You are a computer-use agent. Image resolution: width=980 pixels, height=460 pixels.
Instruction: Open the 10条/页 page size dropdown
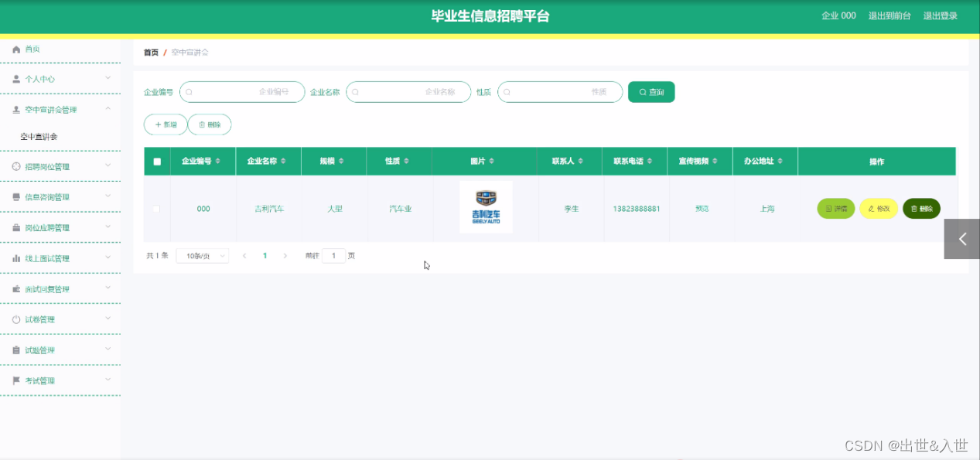click(x=203, y=256)
